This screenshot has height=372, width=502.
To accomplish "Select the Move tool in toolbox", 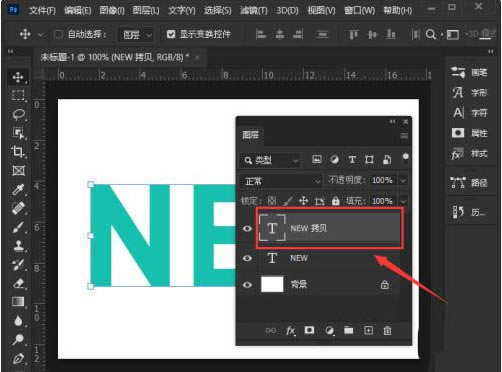I will 18,77.
